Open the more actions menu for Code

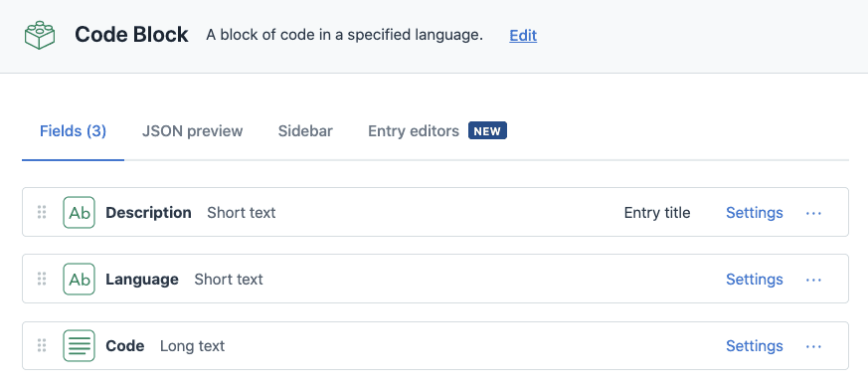tap(813, 346)
